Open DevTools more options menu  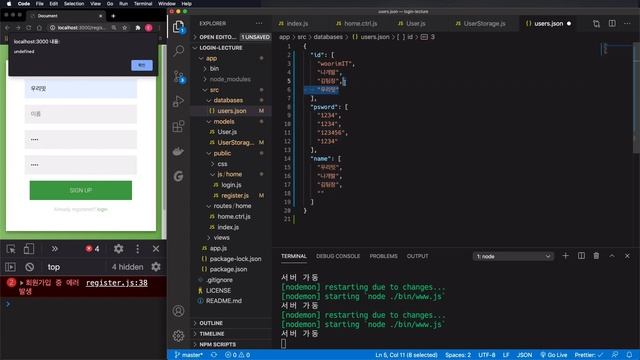138,249
